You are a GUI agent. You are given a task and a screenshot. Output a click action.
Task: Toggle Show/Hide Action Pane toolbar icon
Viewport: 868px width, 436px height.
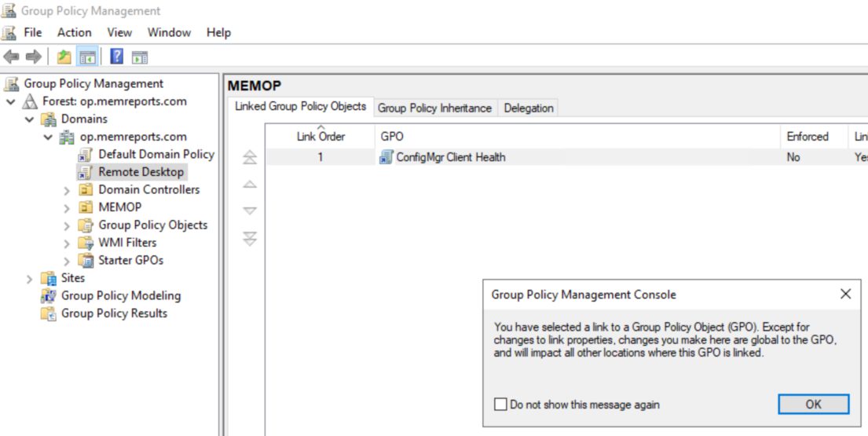coord(140,57)
